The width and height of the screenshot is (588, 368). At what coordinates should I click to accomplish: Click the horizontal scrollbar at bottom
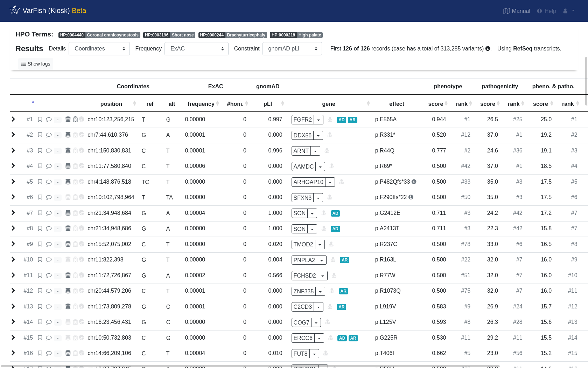tap(250, 366)
